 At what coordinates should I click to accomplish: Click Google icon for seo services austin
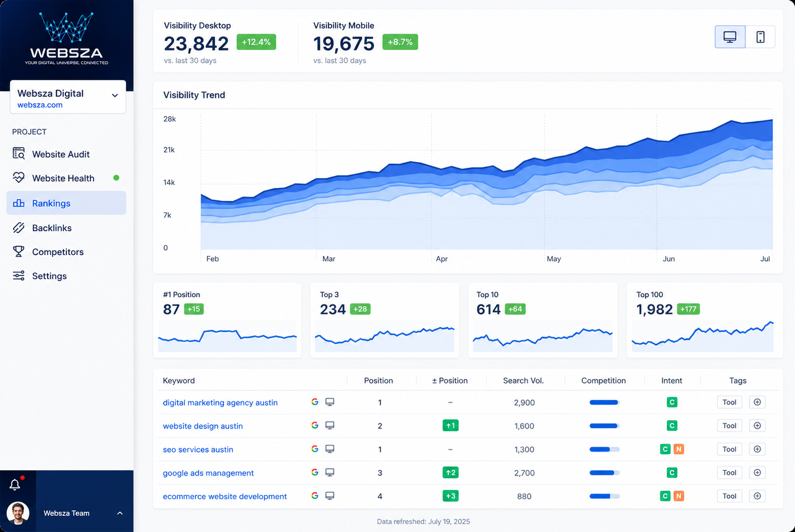click(x=315, y=449)
